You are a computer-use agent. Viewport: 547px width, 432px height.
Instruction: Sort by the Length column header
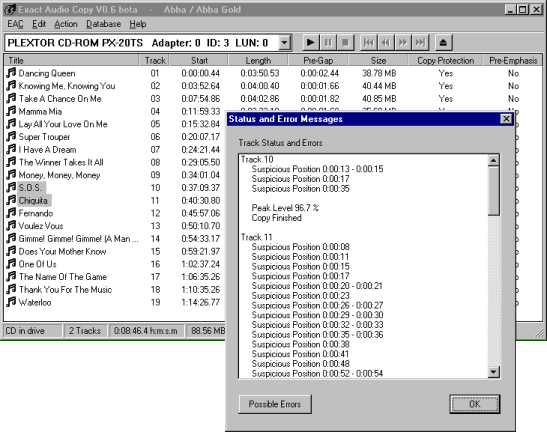click(x=258, y=61)
